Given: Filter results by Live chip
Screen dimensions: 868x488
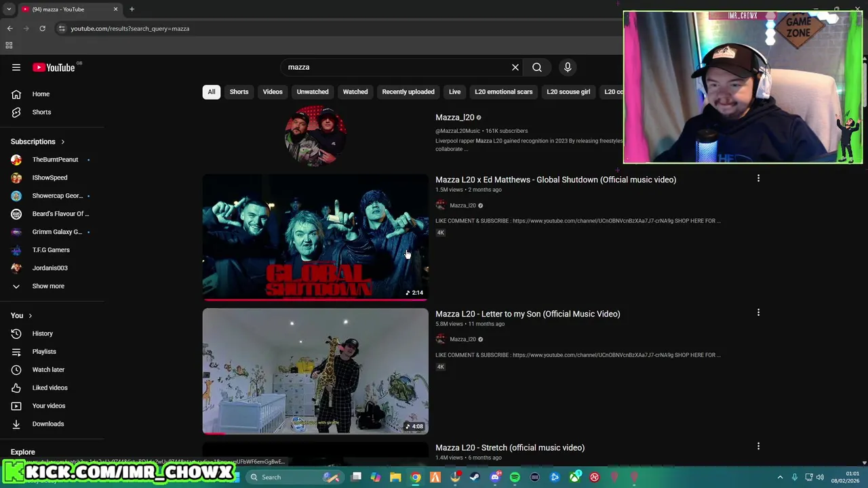Looking at the screenshot, I should click(455, 91).
